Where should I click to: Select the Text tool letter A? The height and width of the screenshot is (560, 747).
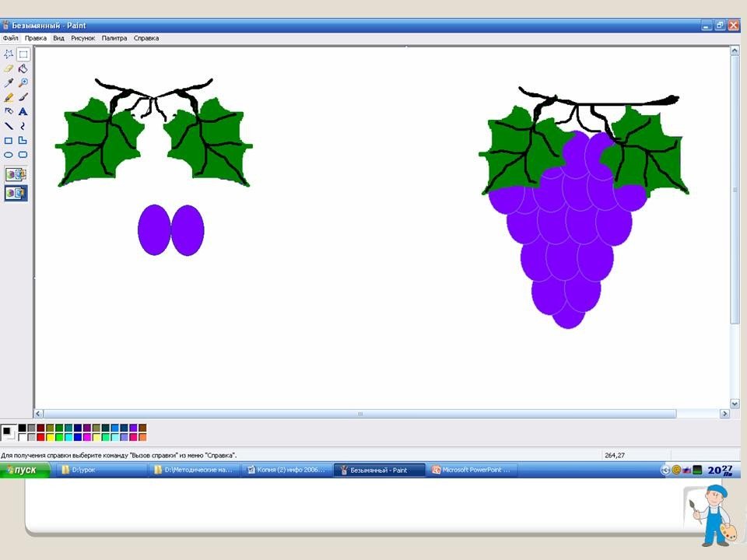coord(23,111)
